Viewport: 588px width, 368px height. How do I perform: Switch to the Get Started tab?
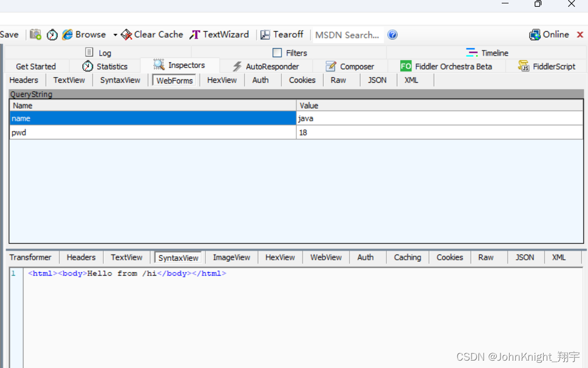tap(36, 66)
